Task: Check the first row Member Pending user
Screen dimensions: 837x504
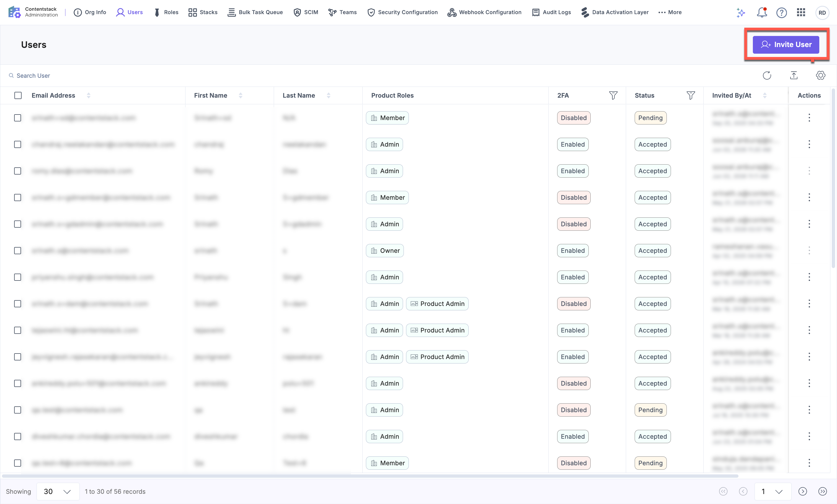Action: point(18,118)
